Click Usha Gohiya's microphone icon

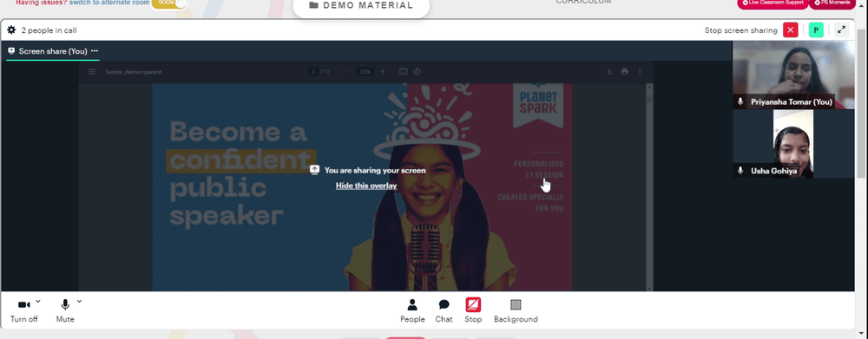(x=740, y=171)
